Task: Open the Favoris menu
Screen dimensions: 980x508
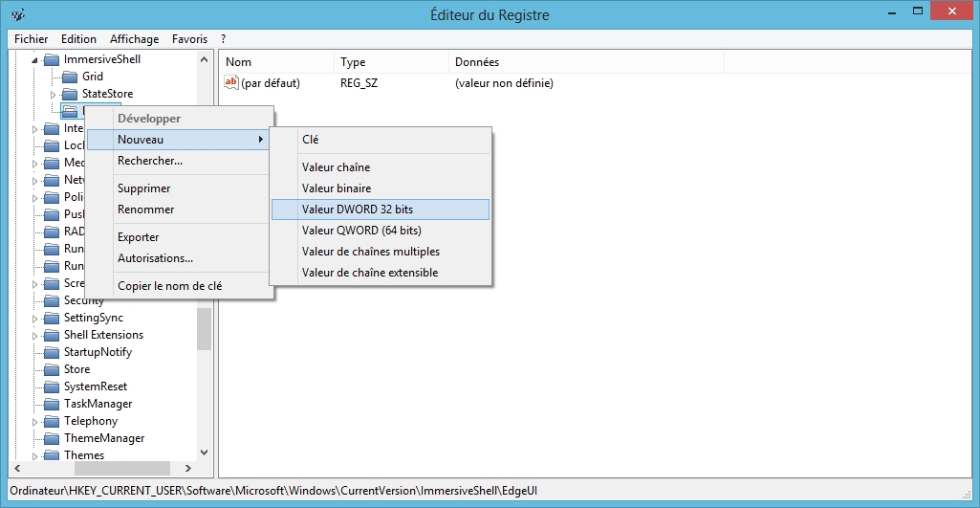Action: (189, 39)
